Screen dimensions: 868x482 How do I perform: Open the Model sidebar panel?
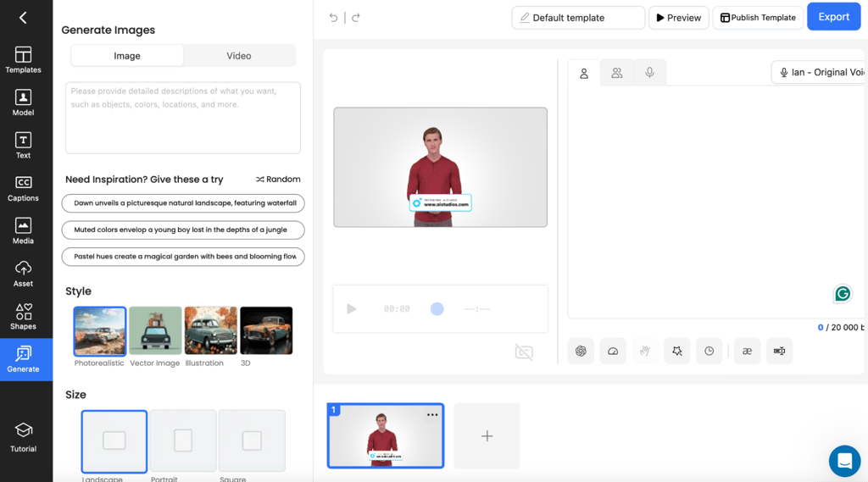[x=23, y=102]
